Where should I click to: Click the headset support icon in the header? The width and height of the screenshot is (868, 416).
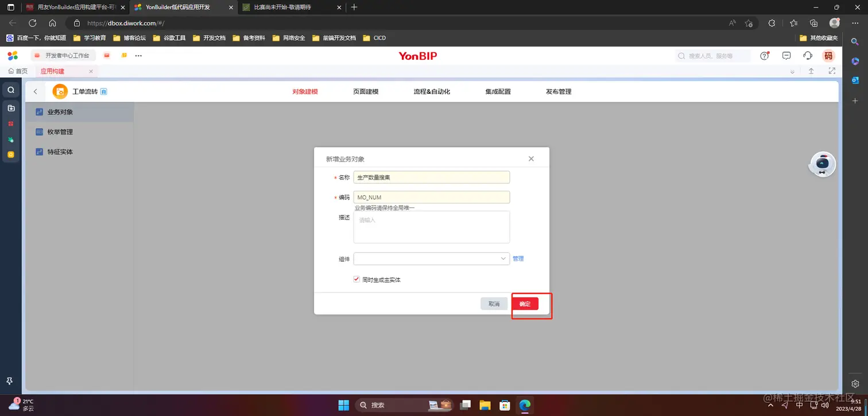[807, 55]
